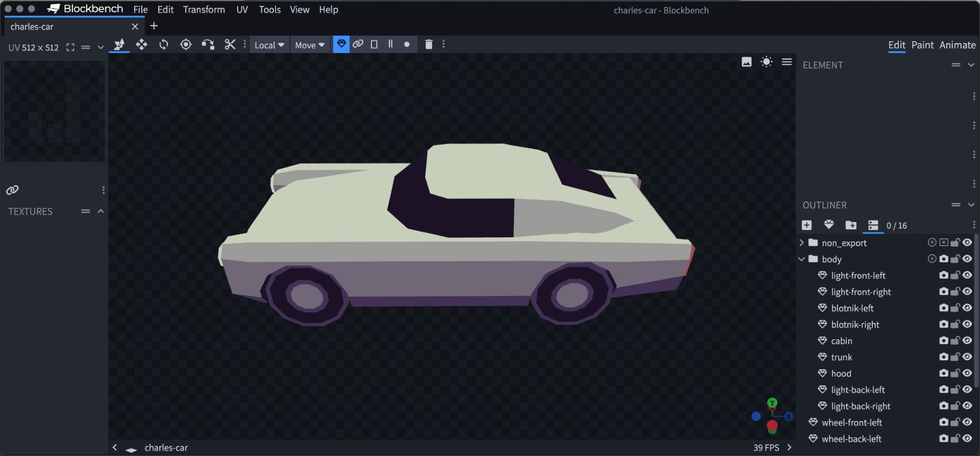The height and width of the screenshot is (456, 980).
Task: Select wheel-front-left in the outliner
Action: 852,422
